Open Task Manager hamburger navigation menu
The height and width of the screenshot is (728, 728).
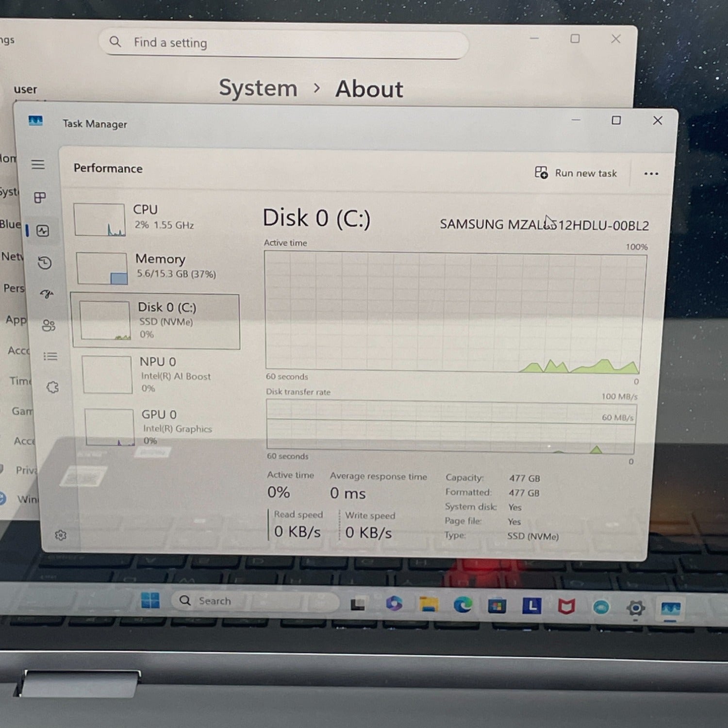[38, 165]
